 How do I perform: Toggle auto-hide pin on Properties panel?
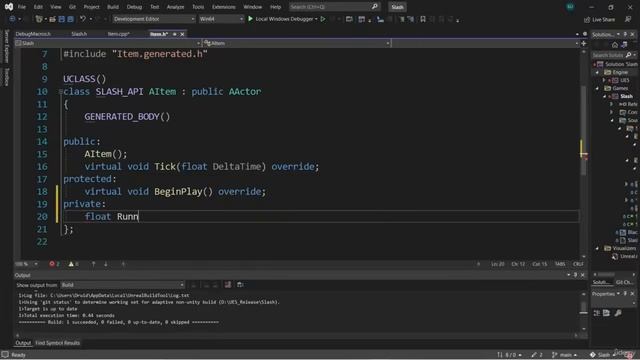click(x=625, y=294)
